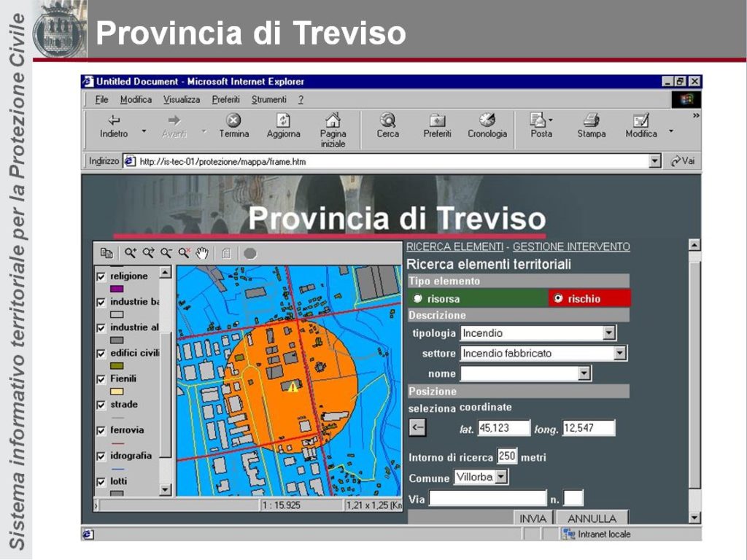Toggle the industrie al layer checkbox
The height and width of the screenshot is (560, 747).
tap(101, 328)
